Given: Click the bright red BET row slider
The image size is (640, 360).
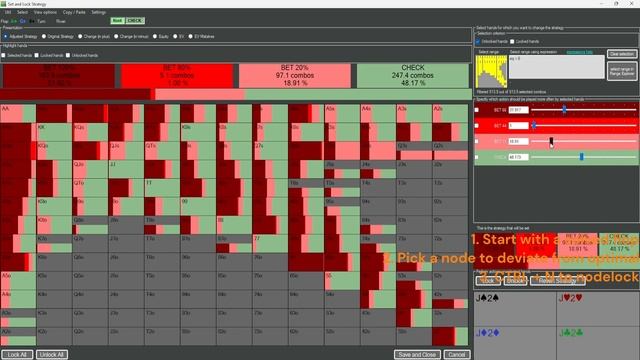Looking at the screenshot, I should click(584, 126).
